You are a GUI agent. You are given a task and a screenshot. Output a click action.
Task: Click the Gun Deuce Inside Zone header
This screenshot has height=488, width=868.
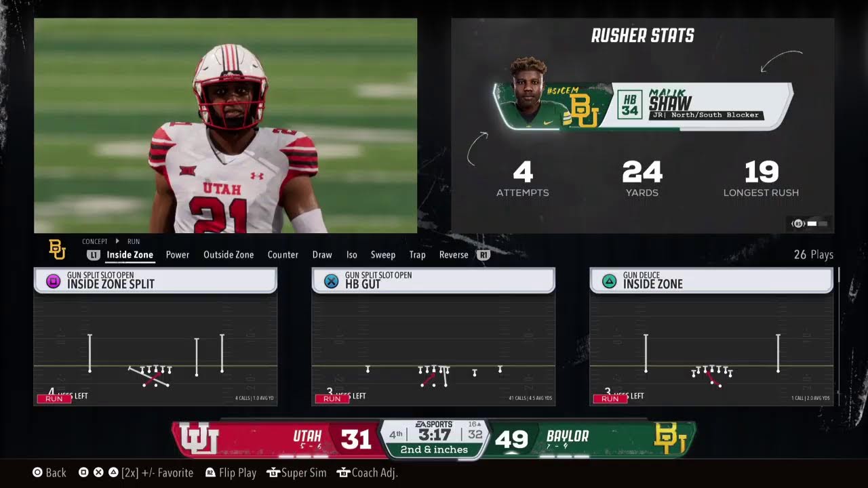click(x=711, y=281)
